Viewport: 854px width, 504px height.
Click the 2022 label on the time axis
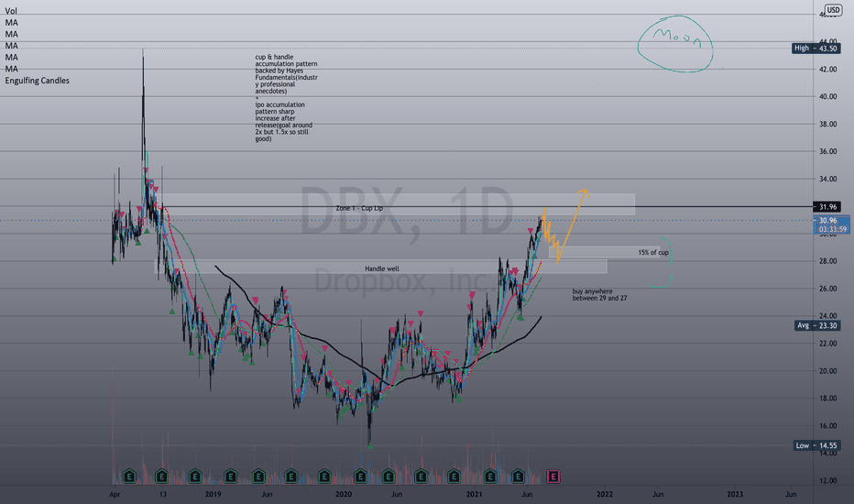605,494
